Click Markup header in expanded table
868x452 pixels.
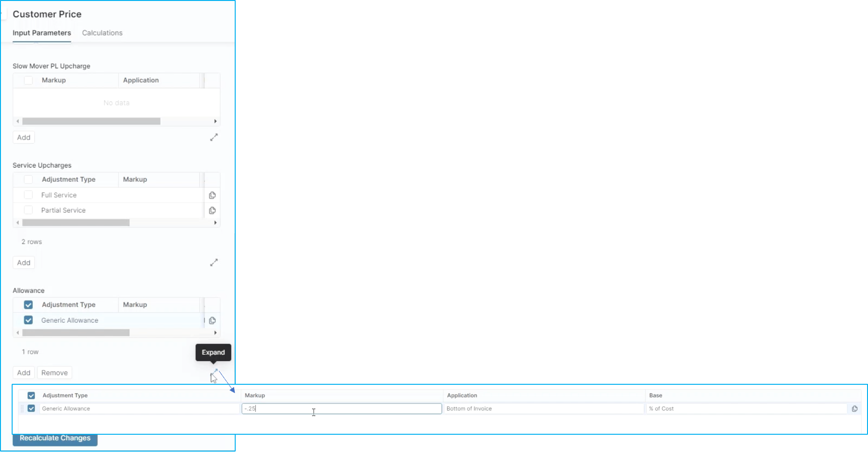pyautogui.click(x=255, y=395)
